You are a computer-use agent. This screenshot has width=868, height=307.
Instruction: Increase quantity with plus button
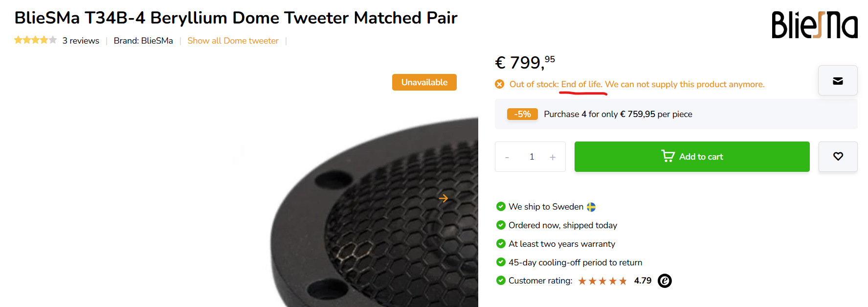pyautogui.click(x=553, y=157)
